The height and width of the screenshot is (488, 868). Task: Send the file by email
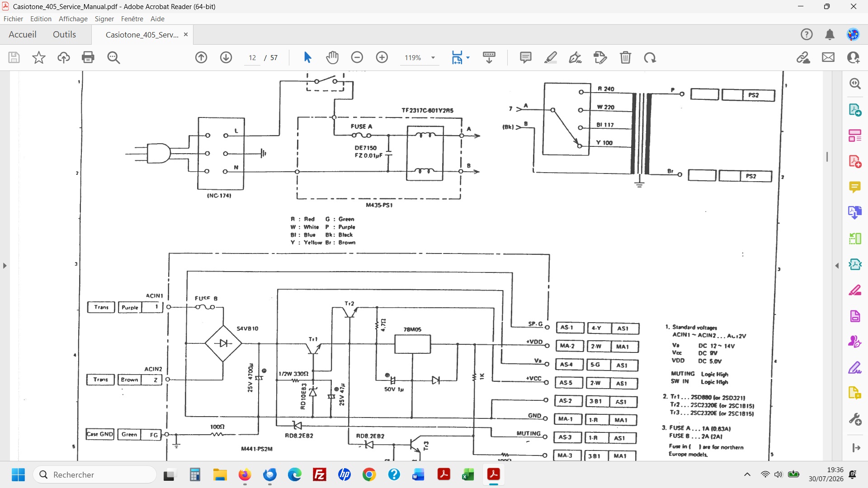828,57
